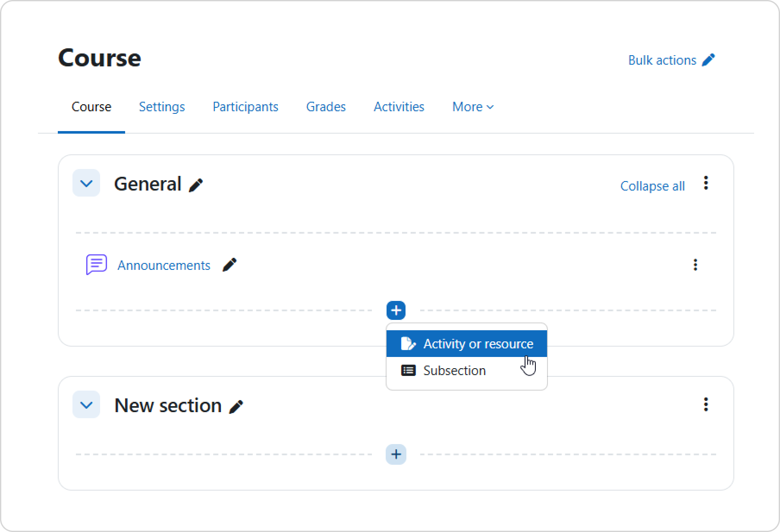Click the Announcements forum icon

(97, 264)
